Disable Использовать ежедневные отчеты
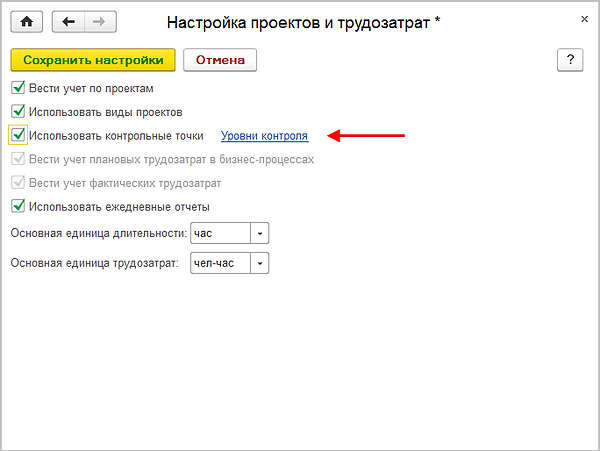This screenshot has height=451, width=600. pos(18,206)
